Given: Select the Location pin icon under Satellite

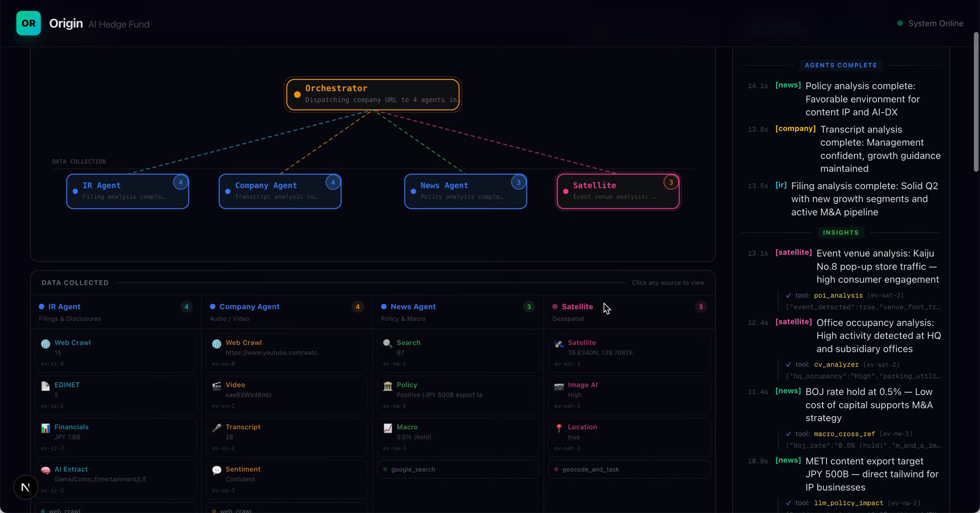Looking at the screenshot, I should tap(559, 428).
